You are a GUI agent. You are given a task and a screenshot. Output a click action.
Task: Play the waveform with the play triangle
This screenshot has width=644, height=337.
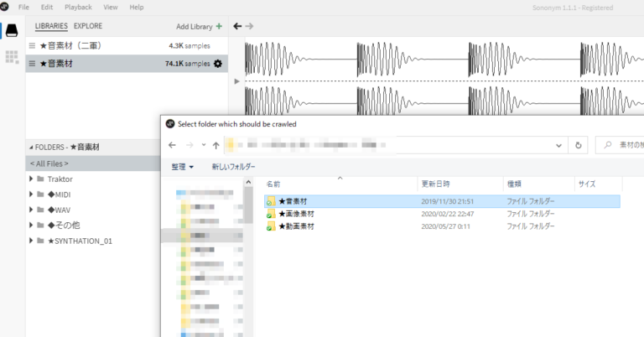(x=236, y=81)
